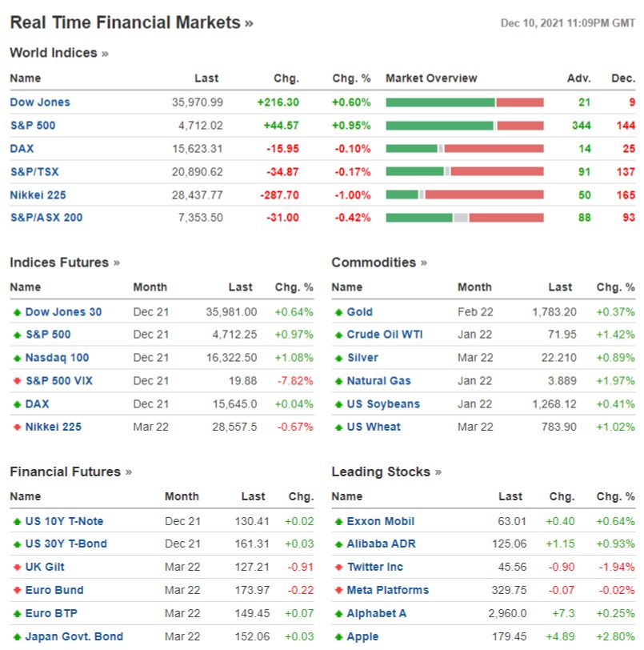644x650 pixels.
Task: Open the Financial Futures section heading
Action: click(70, 471)
